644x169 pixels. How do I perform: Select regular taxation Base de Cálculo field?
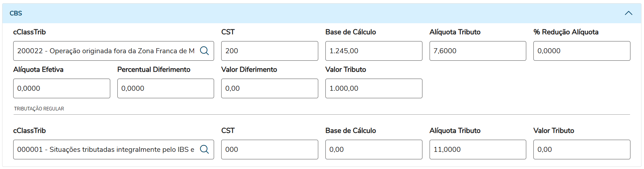coord(374,149)
